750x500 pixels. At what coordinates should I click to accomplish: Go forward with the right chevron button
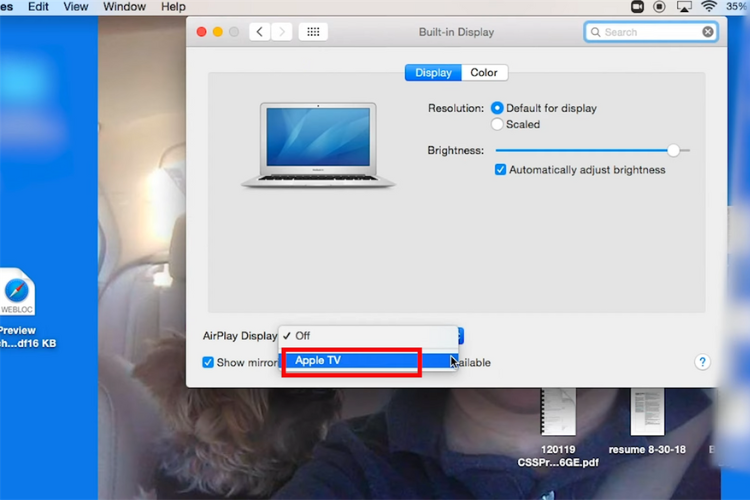(x=282, y=32)
